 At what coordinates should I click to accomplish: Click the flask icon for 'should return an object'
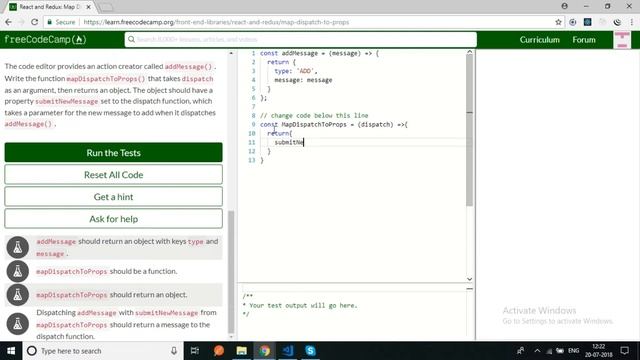point(18,295)
